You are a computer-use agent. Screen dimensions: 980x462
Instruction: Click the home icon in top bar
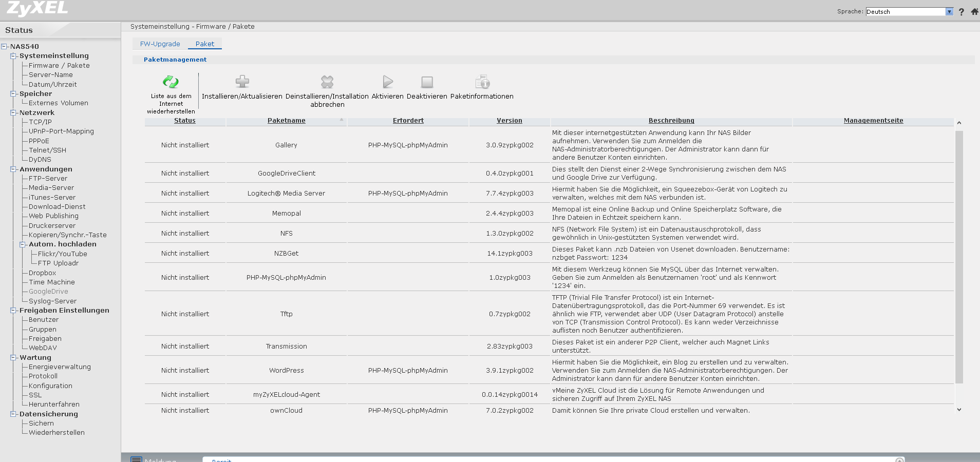[974, 11]
